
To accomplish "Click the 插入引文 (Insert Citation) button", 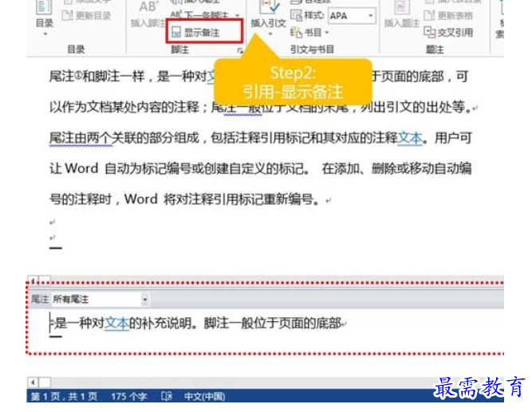I will (x=268, y=17).
